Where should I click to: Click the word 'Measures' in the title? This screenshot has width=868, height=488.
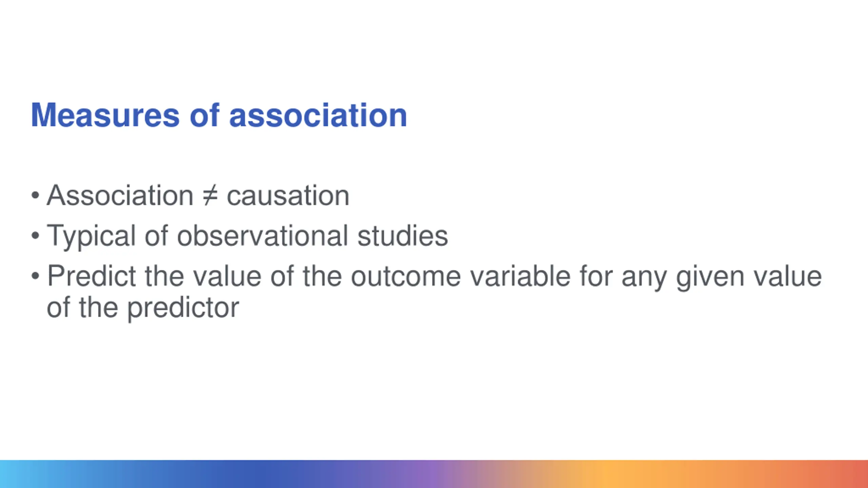(x=105, y=116)
